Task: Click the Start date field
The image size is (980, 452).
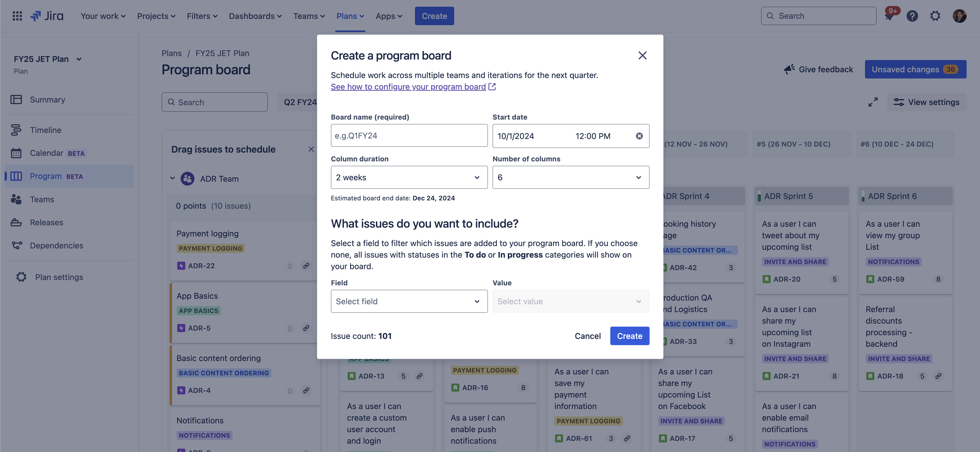Action: pos(571,136)
